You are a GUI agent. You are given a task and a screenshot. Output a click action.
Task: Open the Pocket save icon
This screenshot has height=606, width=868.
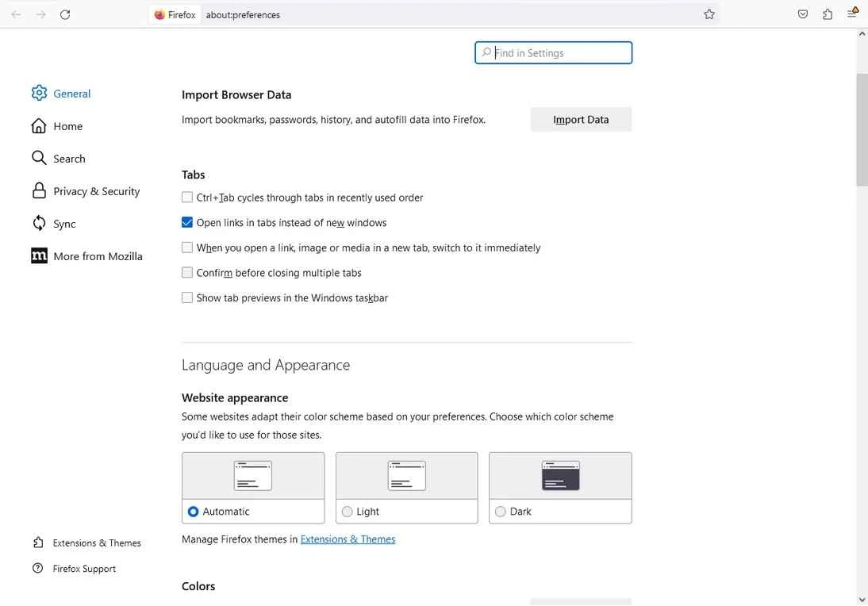(x=803, y=14)
